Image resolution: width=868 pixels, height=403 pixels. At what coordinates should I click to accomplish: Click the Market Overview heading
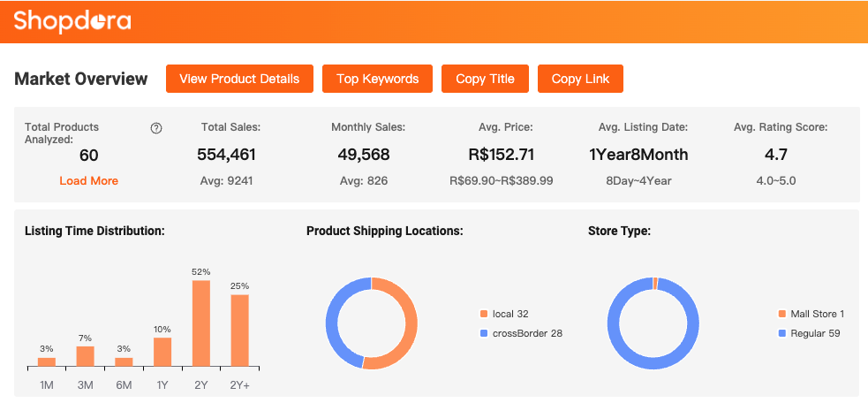(x=81, y=79)
